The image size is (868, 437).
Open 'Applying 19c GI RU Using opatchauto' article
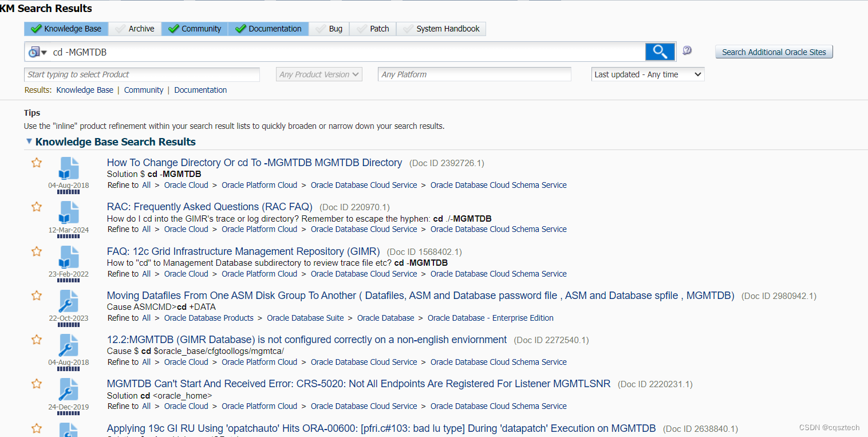point(381,428)
